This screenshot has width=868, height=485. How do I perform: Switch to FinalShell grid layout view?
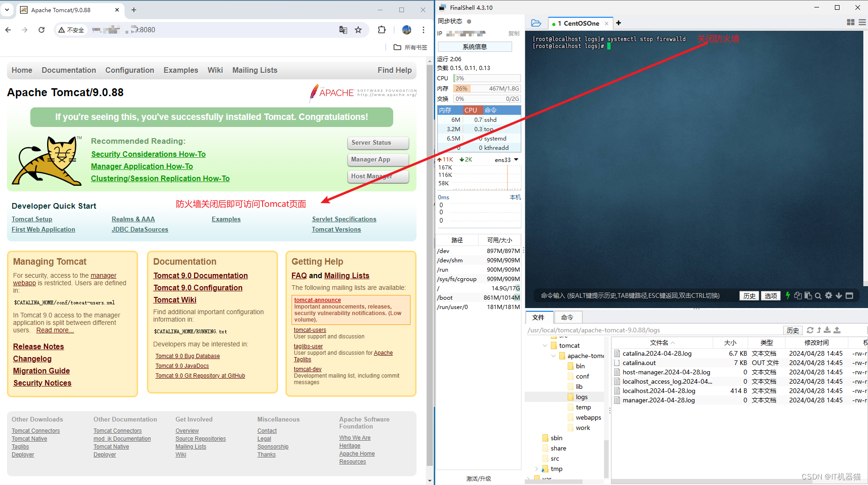coord(851,22)
